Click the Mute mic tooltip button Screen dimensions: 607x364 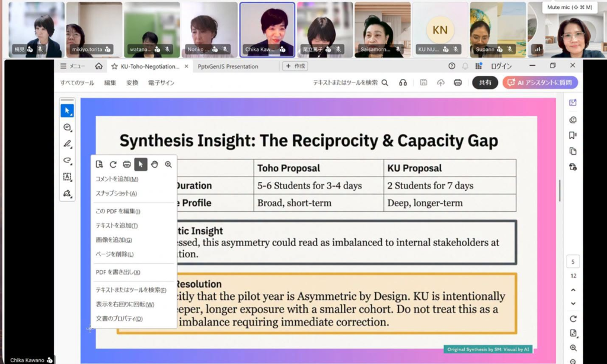tap(570, 7)
